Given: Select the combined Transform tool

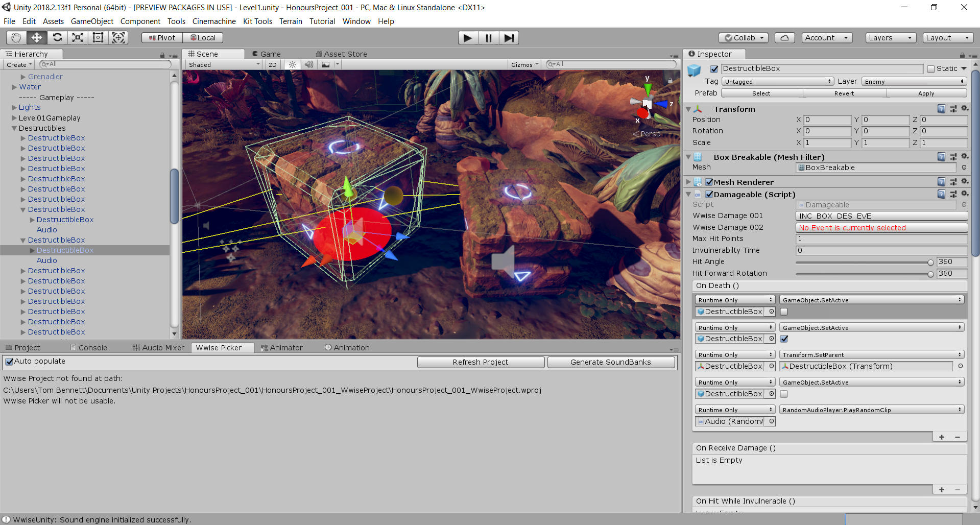Looking at the screenshot, I should [x=118, y=37].
